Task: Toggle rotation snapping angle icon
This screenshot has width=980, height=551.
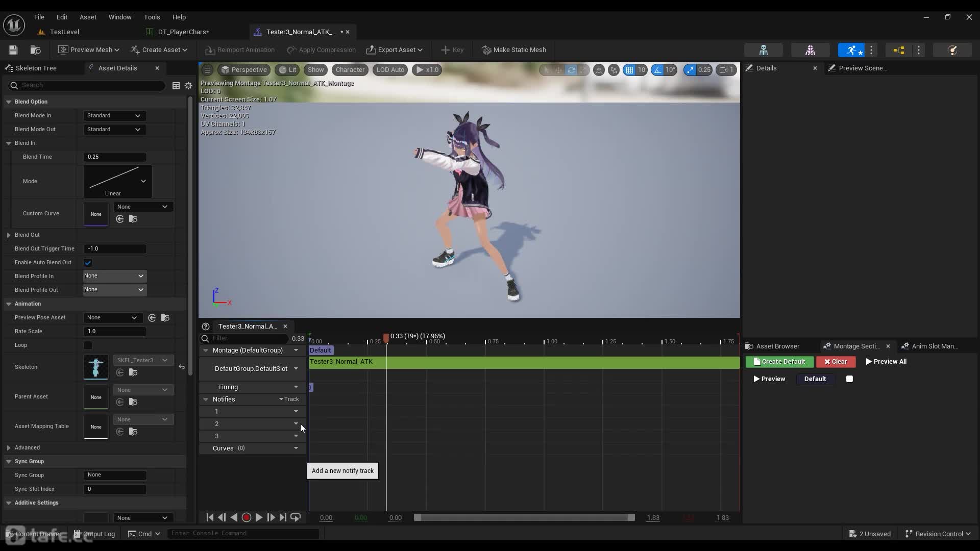Action: tap(657, 70)
